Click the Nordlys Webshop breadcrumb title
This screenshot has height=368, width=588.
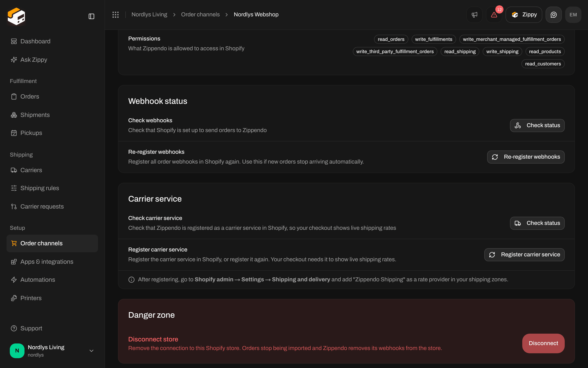[256, 15]
